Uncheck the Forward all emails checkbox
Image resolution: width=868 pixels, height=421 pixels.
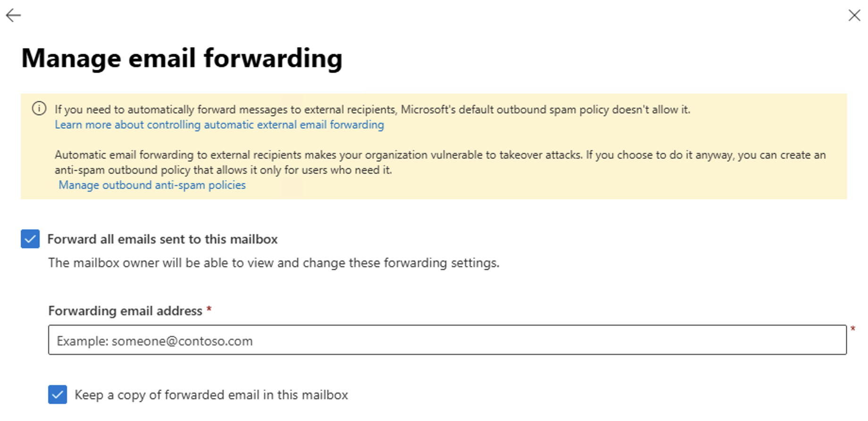pos(30,239)
